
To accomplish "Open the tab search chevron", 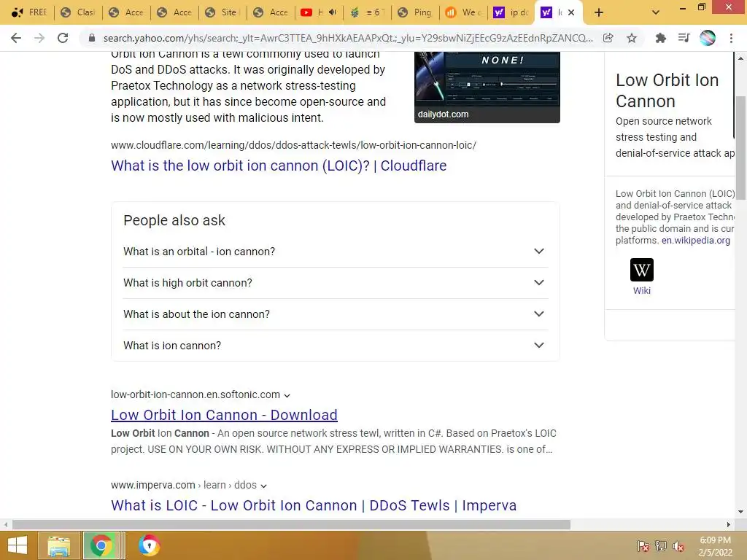I will 656,12.
